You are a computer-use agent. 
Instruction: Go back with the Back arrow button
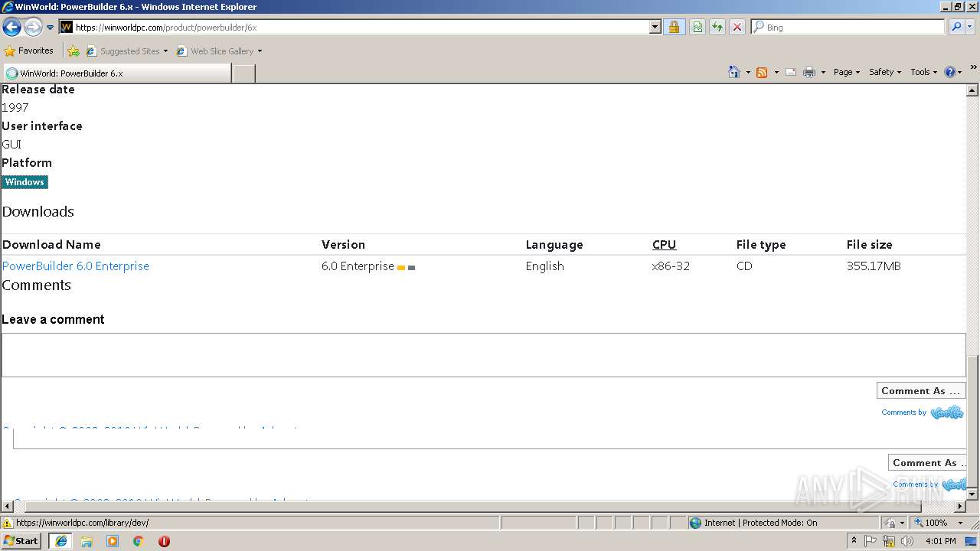coord(11,28)
